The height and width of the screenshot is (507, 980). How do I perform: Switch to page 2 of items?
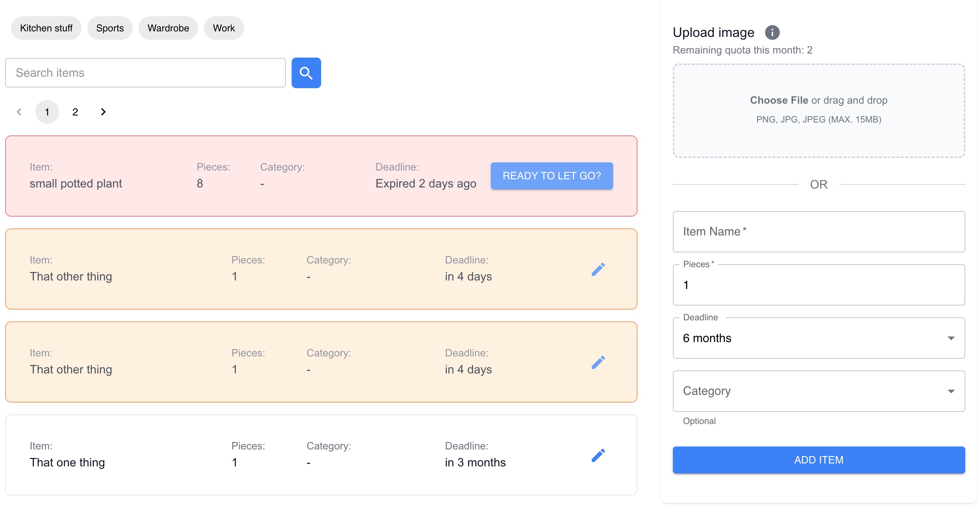point(75,111)
